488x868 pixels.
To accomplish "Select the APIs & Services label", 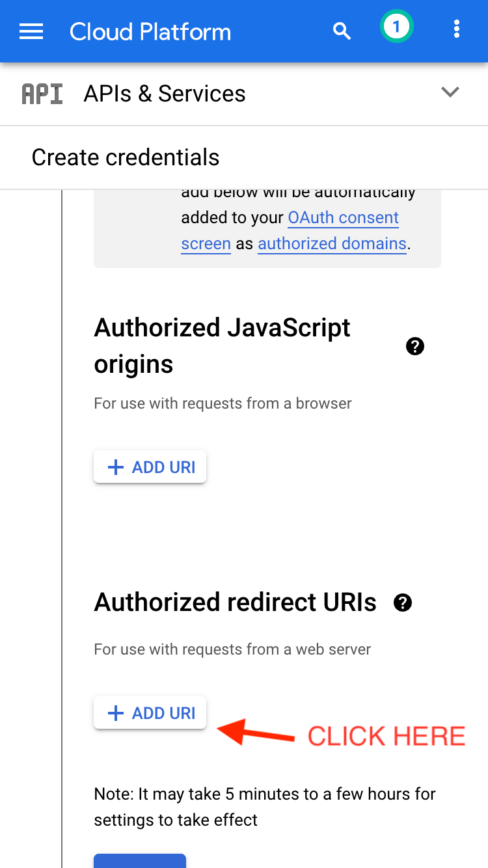I will click(x=165, y=94).
